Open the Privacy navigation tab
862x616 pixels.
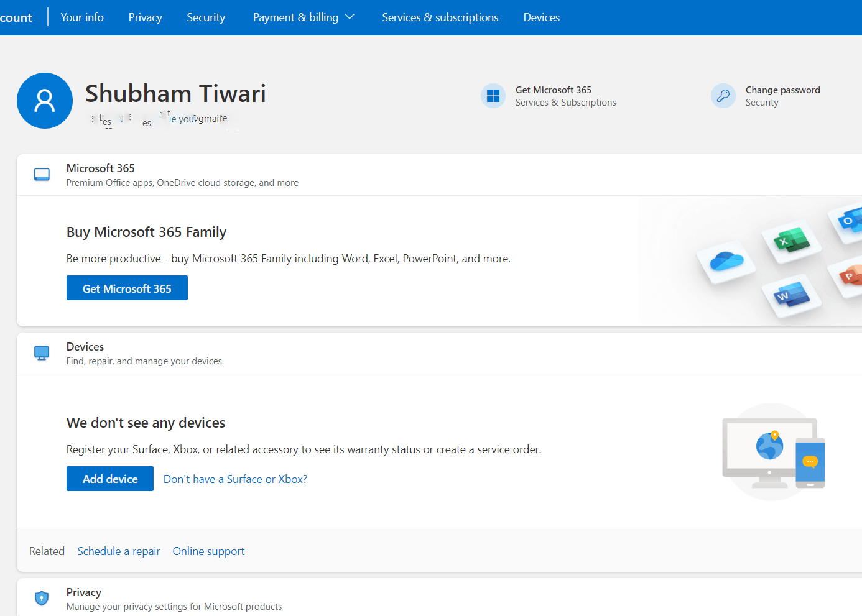146,17
